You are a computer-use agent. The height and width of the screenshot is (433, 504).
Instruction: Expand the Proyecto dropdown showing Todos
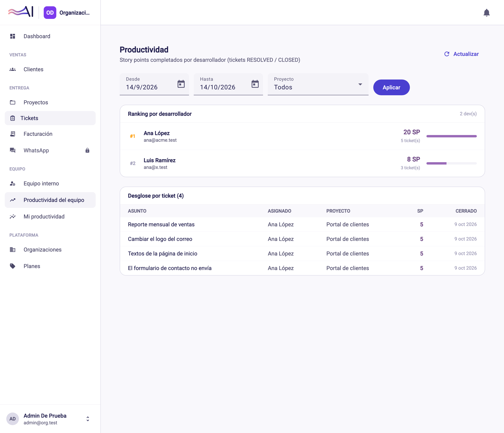318,84
